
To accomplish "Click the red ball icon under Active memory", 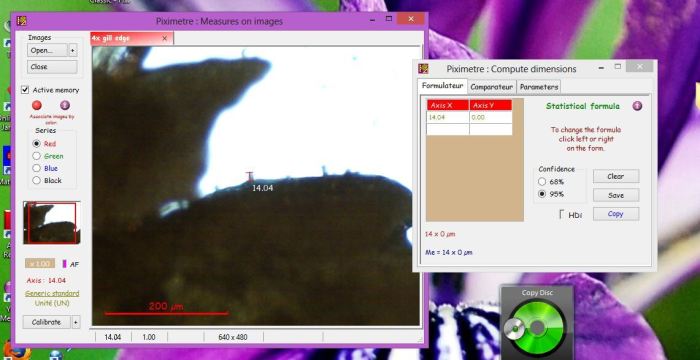I will pos(37,105).
